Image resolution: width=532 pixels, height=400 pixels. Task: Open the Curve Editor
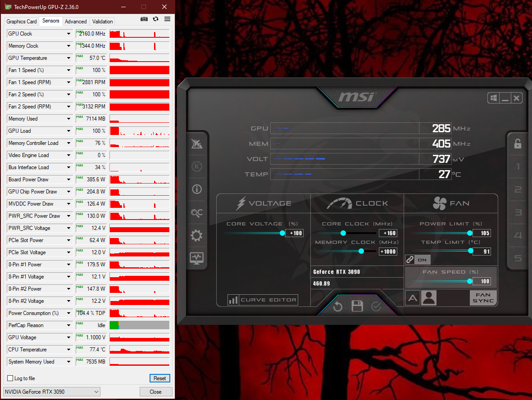(x=263, y=300)
